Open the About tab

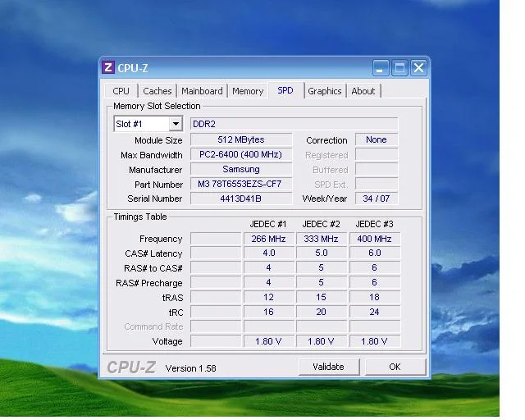pos(363,91)
